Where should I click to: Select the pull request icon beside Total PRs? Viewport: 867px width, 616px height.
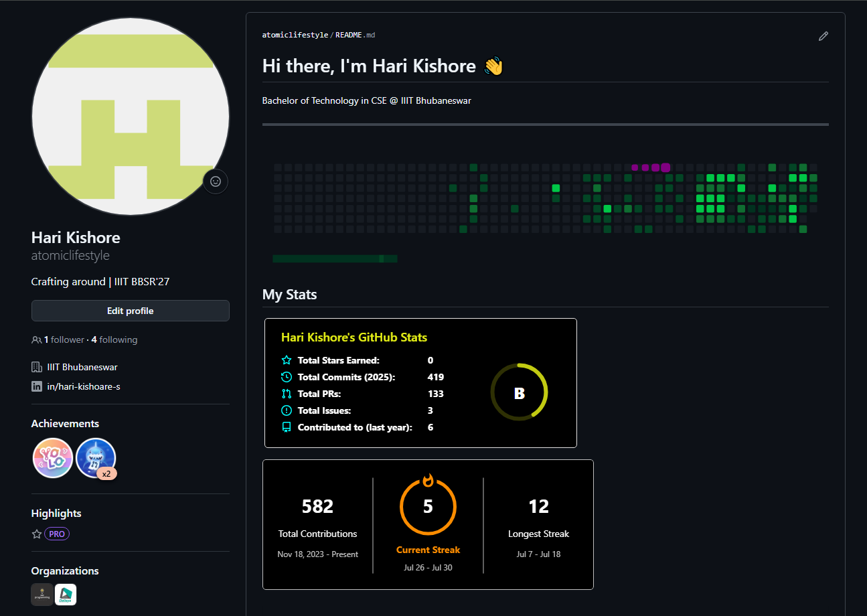(x=287, y=393)
